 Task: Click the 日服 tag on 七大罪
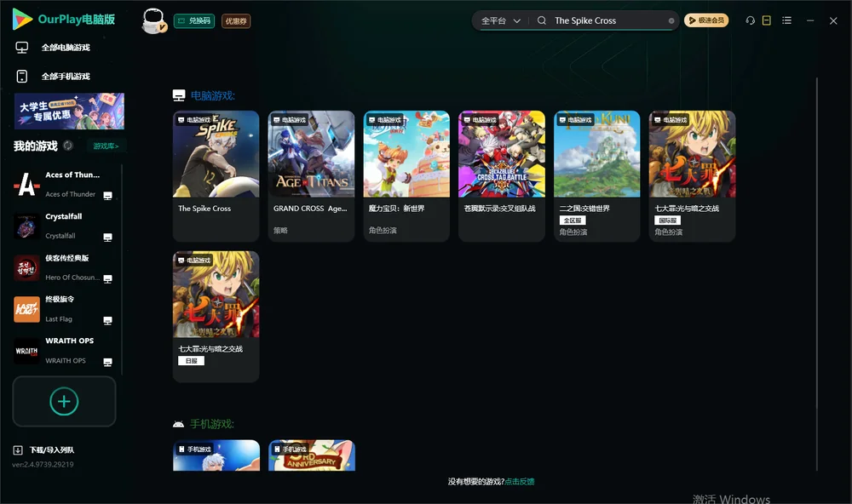click(191, 361)
